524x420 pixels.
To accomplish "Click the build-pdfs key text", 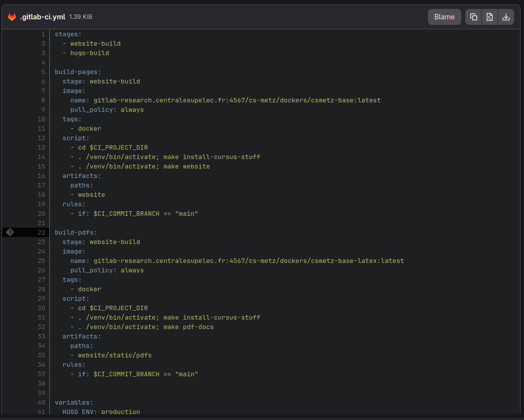I will click(x=76, y=233).
